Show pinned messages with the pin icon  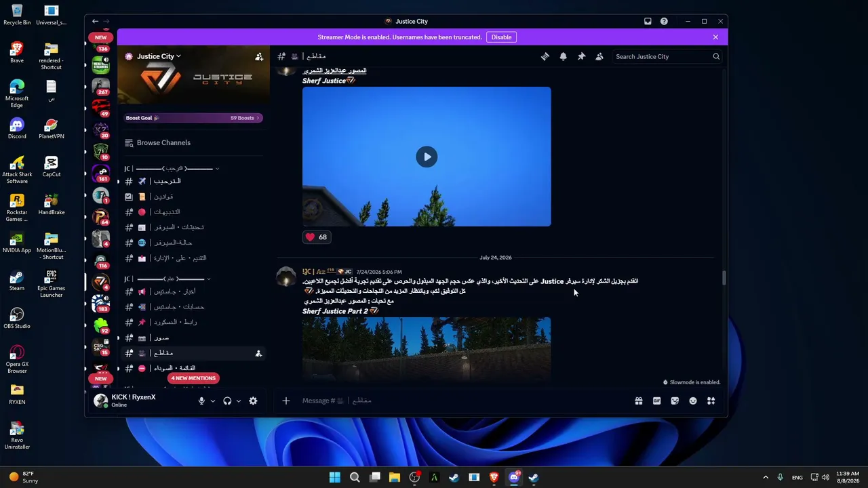click(x=581, y=57)
